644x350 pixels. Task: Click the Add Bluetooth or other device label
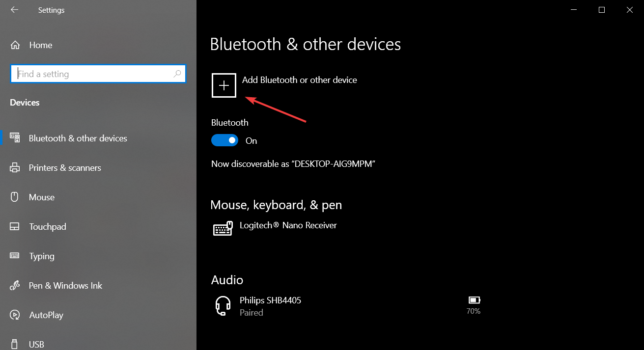coord(299,80)
